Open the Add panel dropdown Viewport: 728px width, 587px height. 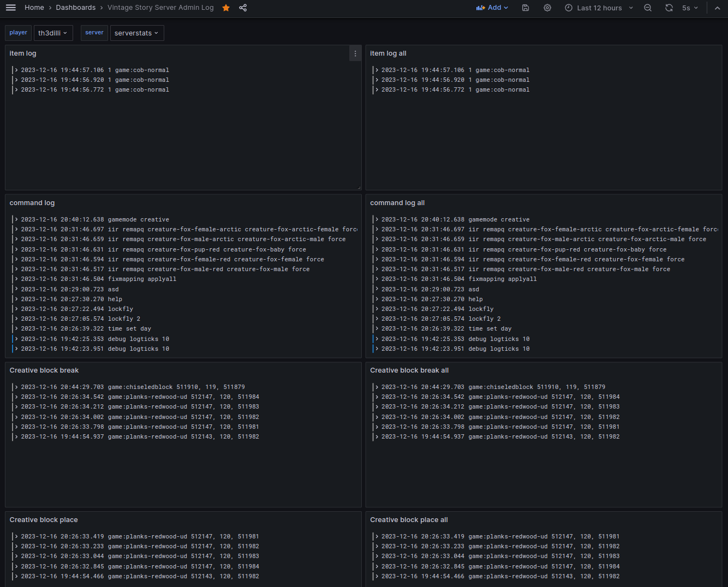(x=492, y=8)
